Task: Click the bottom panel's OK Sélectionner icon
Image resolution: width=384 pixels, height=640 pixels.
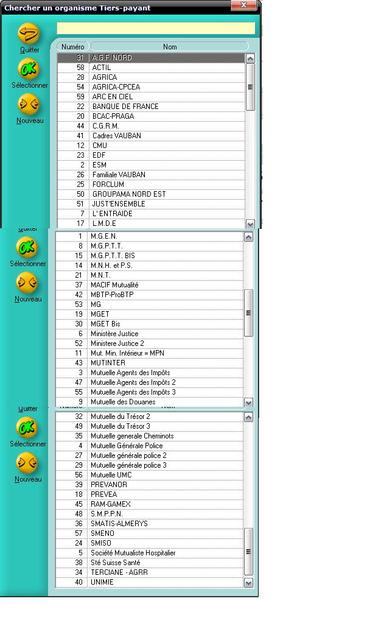Action: pyautogui.click(x=27, y=427)
